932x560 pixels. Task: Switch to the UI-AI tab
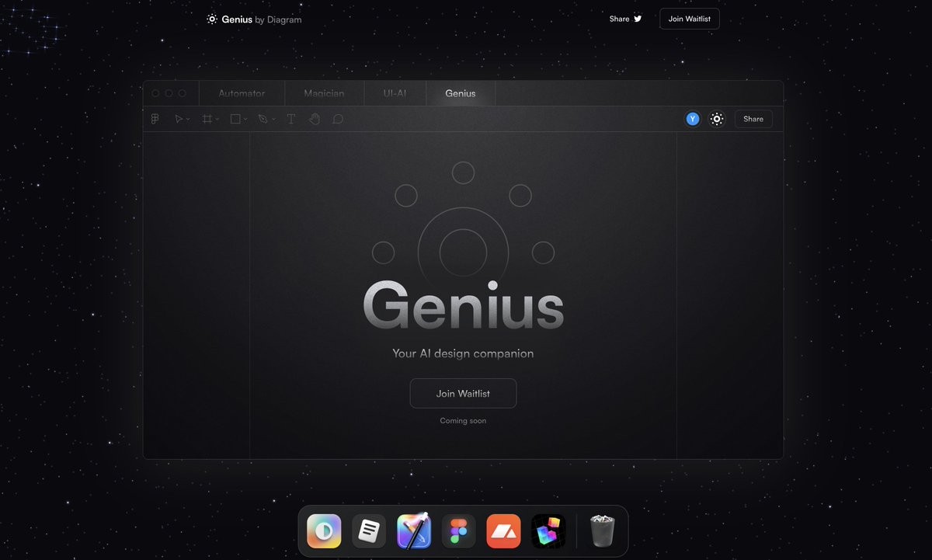[x=395, y=93]
